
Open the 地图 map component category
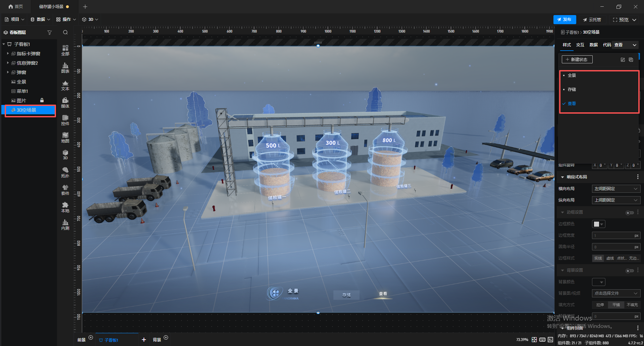[x=65, y=137]
